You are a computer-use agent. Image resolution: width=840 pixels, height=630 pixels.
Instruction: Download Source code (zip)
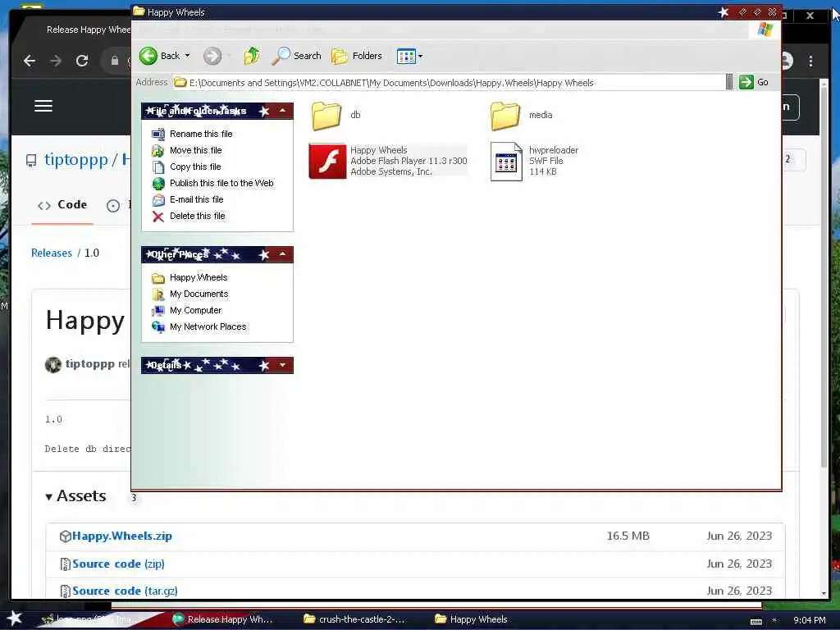click(x=118, y=564)
